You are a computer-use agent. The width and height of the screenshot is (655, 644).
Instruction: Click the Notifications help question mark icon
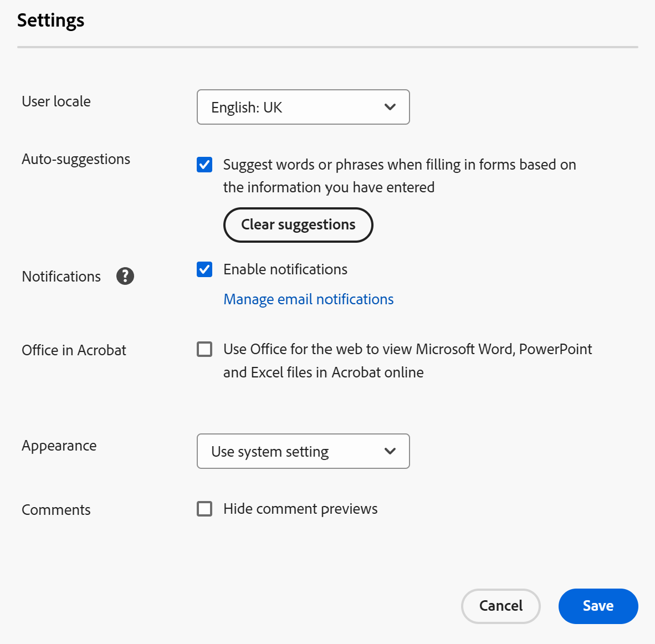(x=125, y=276)
